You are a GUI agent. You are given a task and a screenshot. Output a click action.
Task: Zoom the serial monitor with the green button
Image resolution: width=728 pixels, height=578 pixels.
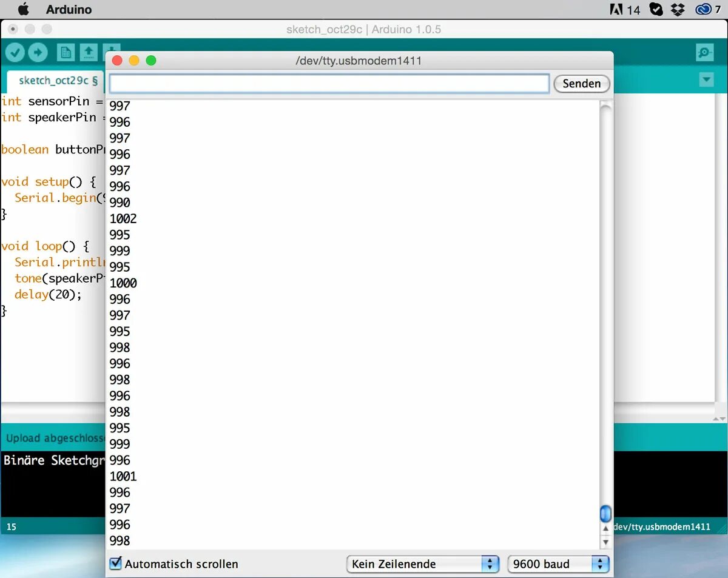(x=151, y=61)
